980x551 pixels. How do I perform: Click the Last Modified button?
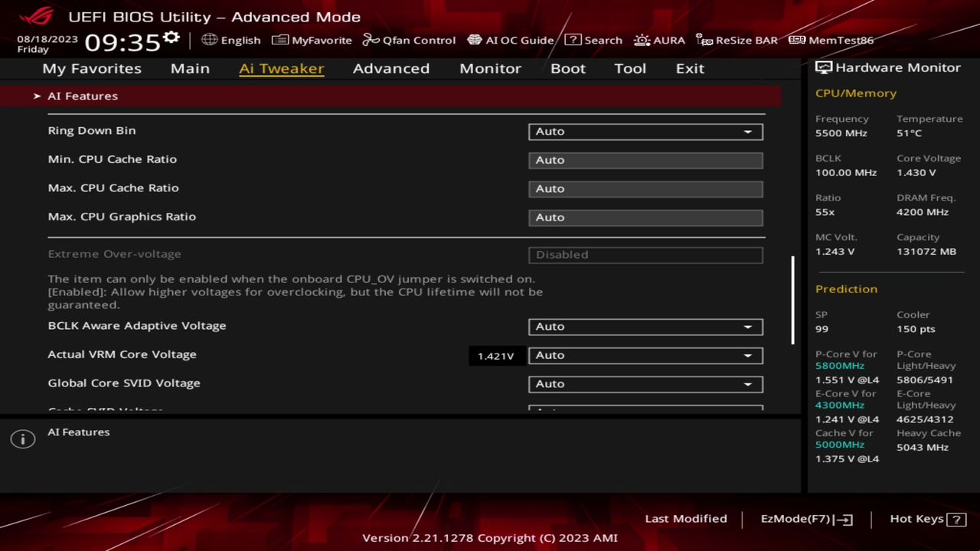[x=686, y=519]
